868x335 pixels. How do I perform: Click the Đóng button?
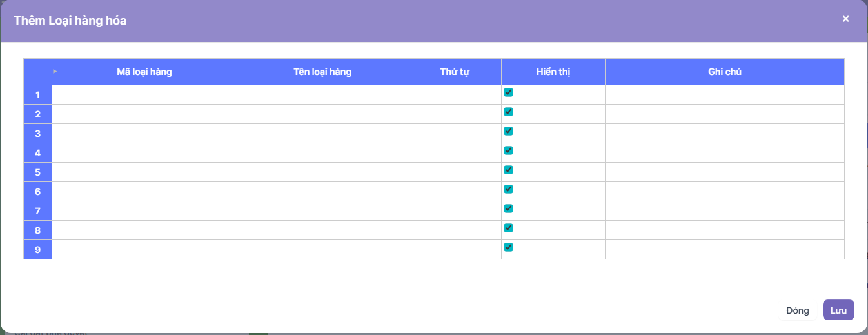[x=797, y=310]
